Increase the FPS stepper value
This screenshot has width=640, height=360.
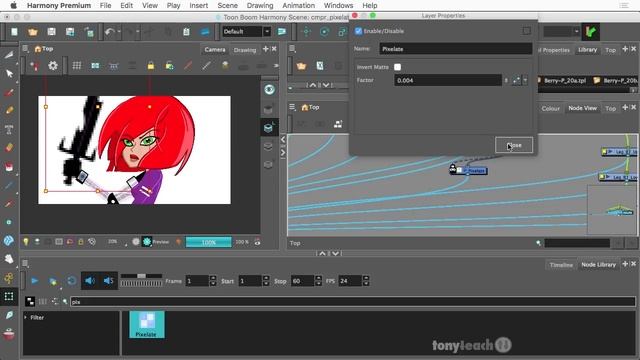(x=366, y=278)
